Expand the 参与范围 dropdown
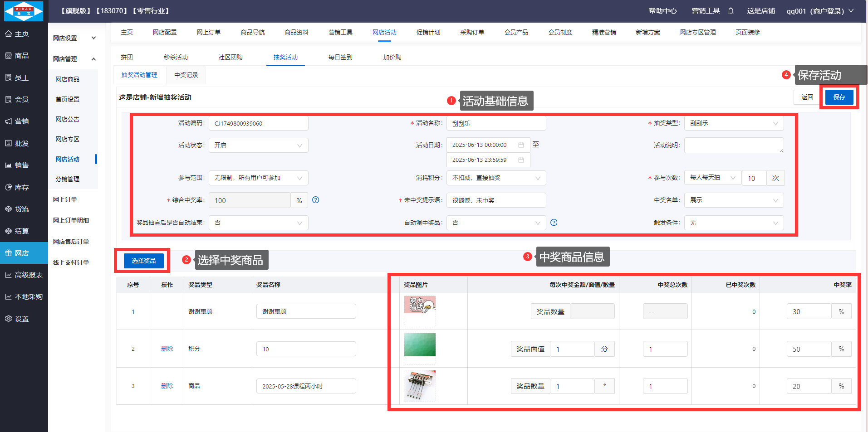The height and width of the screenshot is (432, 868). click(x=258, y=178)
